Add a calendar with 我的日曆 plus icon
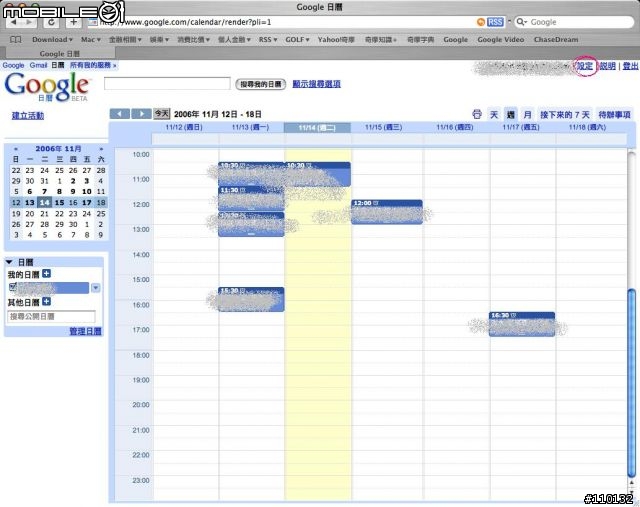 click(47, 274)
